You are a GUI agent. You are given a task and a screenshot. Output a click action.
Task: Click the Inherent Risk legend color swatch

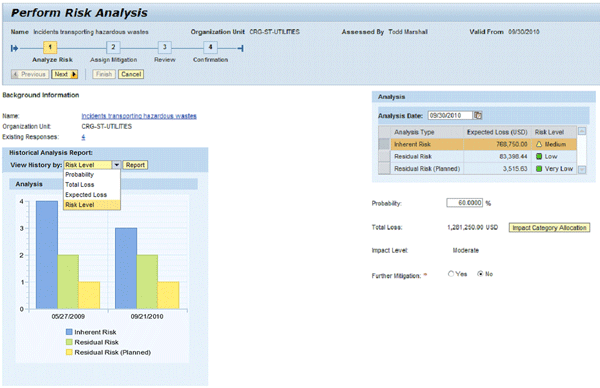pos(69,332)
